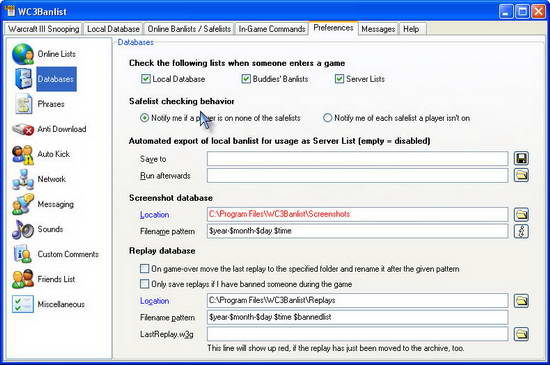The height and width of the screenshot is (365, 550).
Task: Click the Screenshots location path field
Action: (x=357, y=214)
